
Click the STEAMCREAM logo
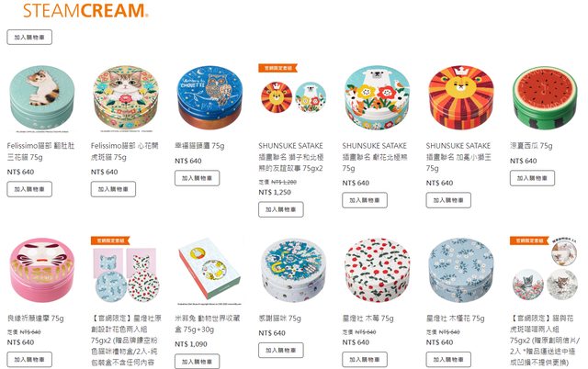[85, 10]
